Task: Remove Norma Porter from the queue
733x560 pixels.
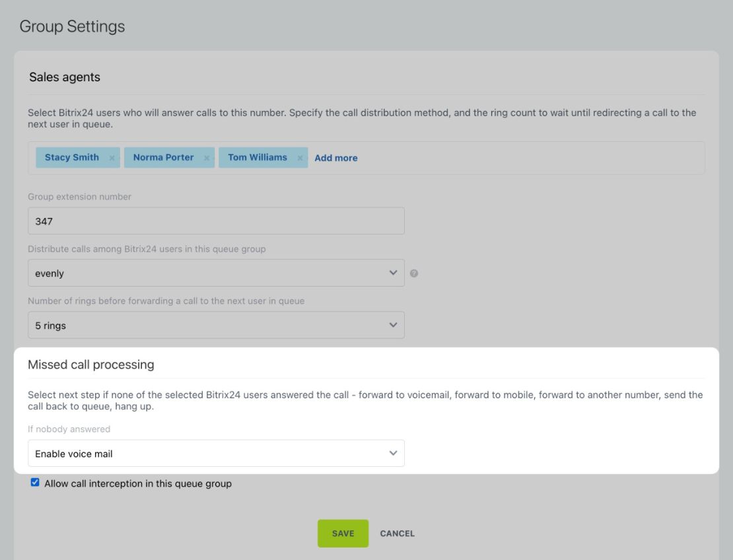Action: [x=206, y=158]
